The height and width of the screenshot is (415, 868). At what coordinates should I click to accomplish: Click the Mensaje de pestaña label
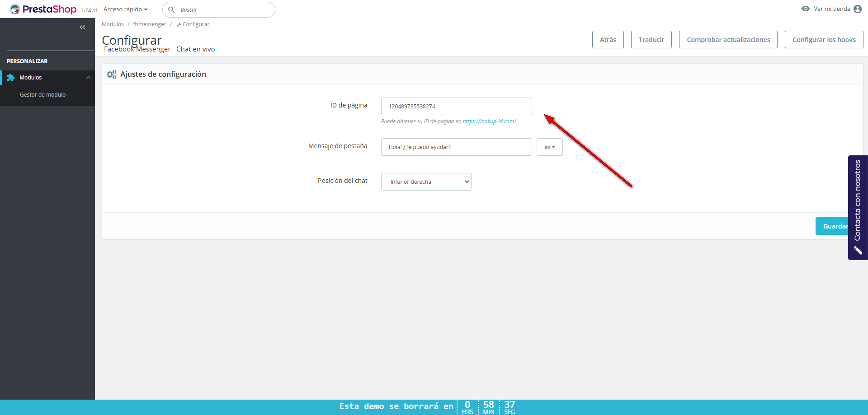coord(338,146)
